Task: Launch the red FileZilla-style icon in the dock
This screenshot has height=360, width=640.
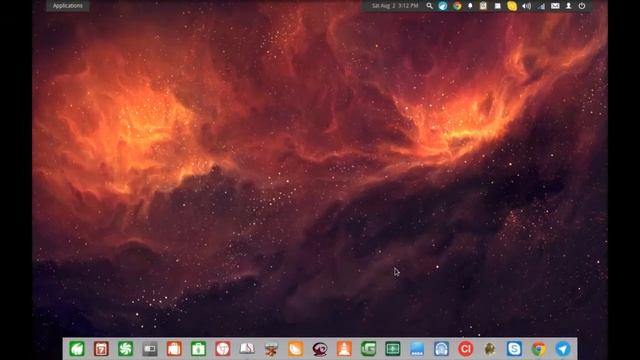Action: [271, 349]
